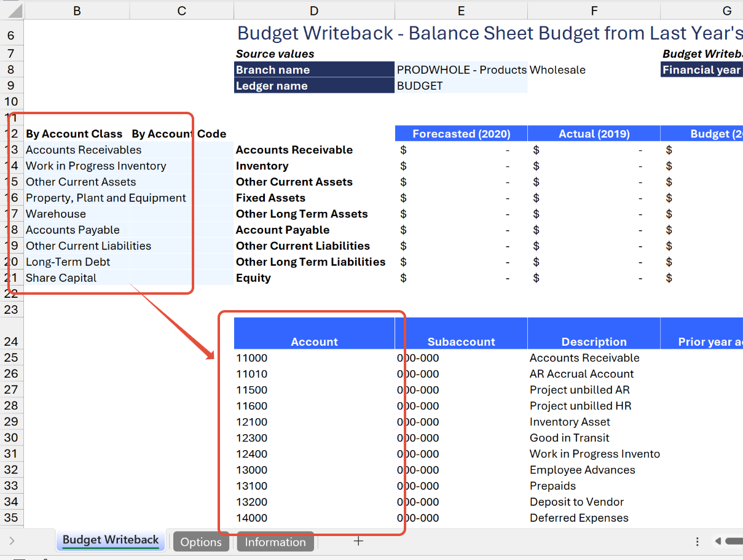Open the Options sheet tab
Screen dimensions: 743x560
click(201, 542)
